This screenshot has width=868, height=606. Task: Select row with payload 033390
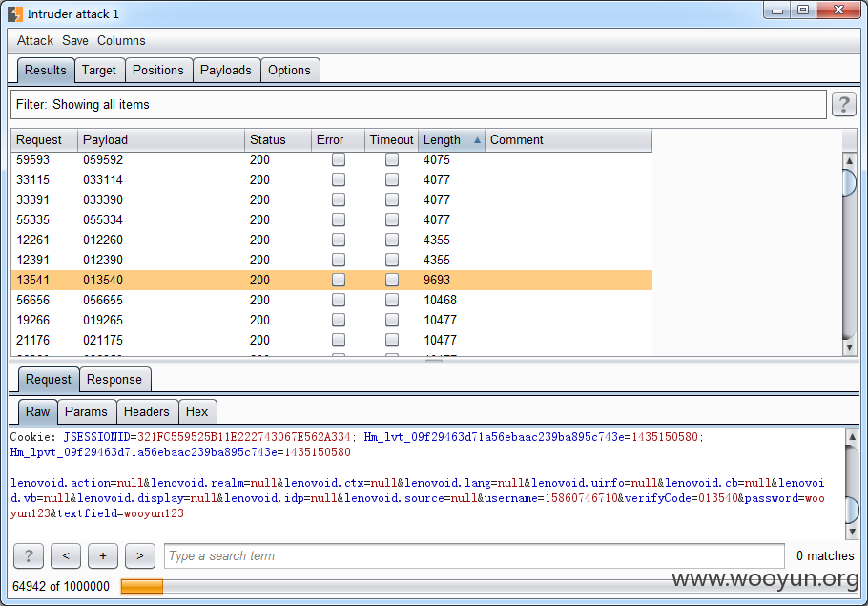coord(332,199)
